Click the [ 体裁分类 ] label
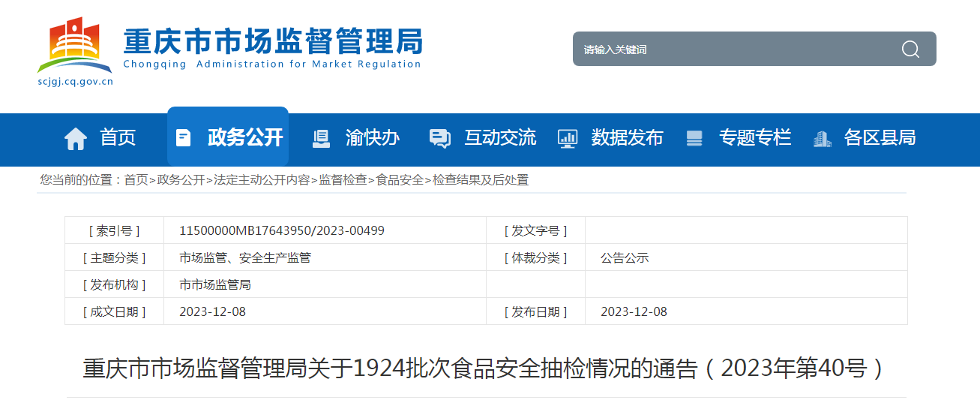980x409 pixels. 535,257
